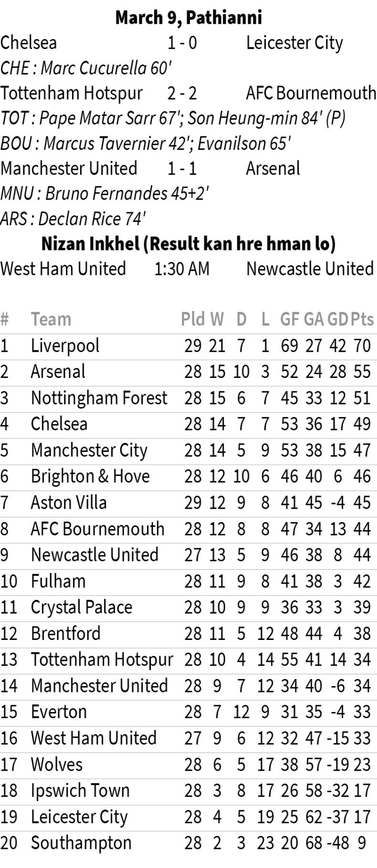Select the Liverpool row in the table
The height and width of the screenshot is (868, 377).
pos(188,345)
